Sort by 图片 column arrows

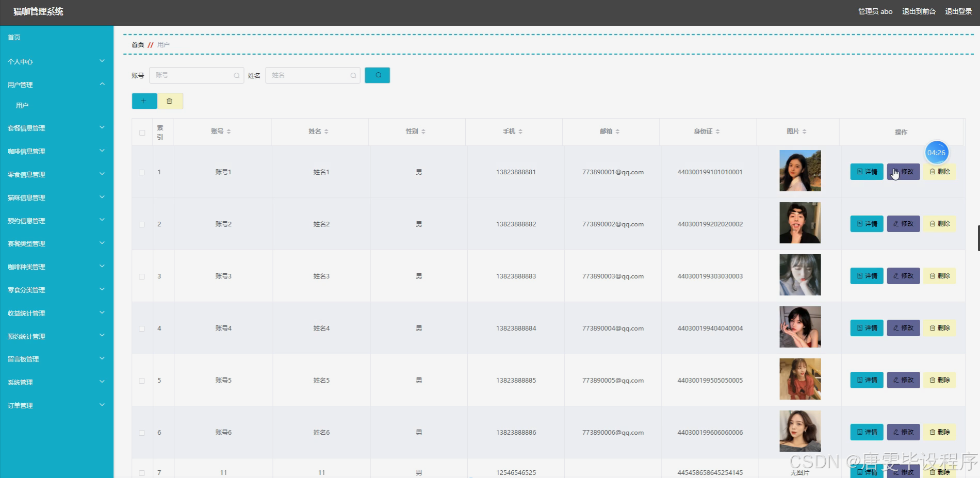click(x=804, y=131)
